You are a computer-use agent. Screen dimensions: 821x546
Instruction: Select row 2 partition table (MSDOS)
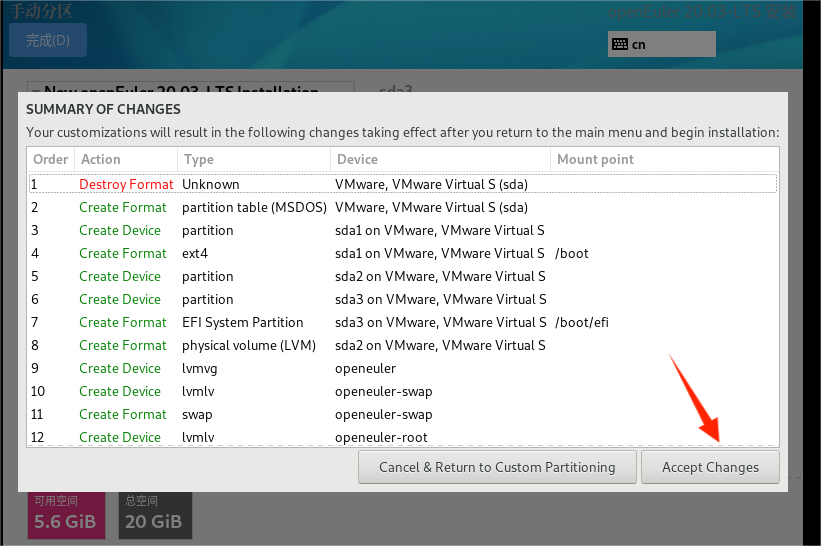[400, 207]
